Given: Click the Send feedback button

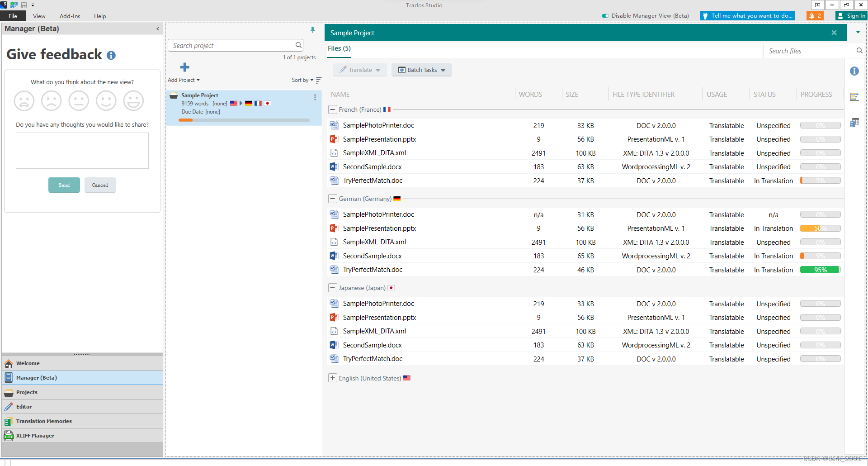Looking at the screenshot, I should pyautogui.click(x=64, y=185).
